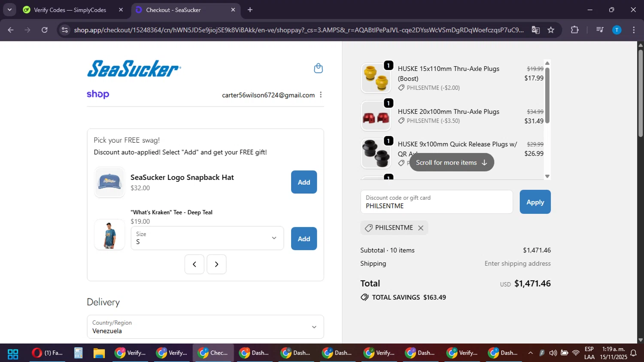
Task: Open a new browser tab
Action: coord(250,10)
